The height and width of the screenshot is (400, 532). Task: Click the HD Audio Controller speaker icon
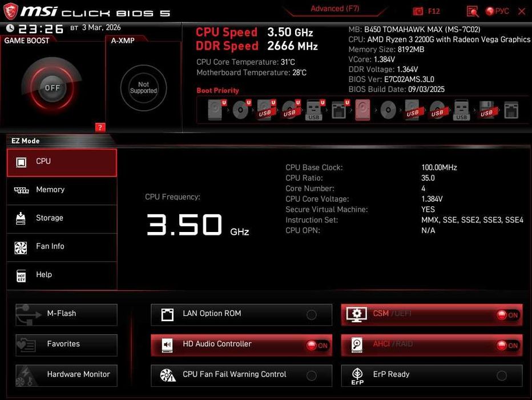pyautogui.click(x=167, y=345)
